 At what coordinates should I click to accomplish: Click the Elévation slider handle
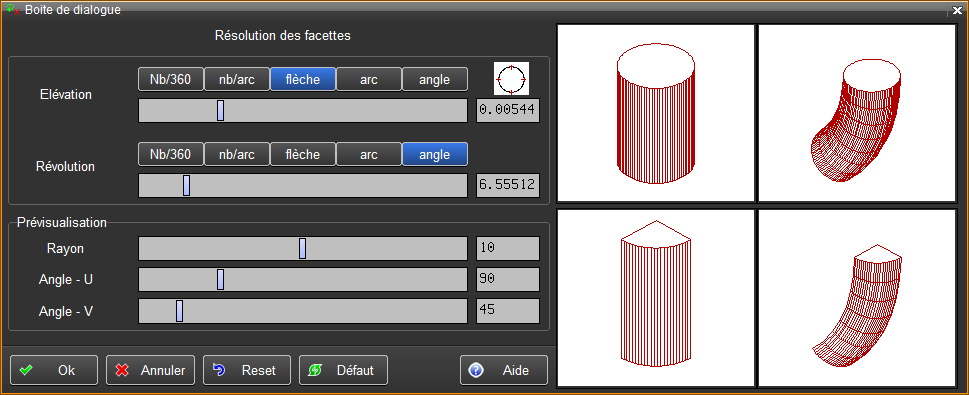[221, 111]
